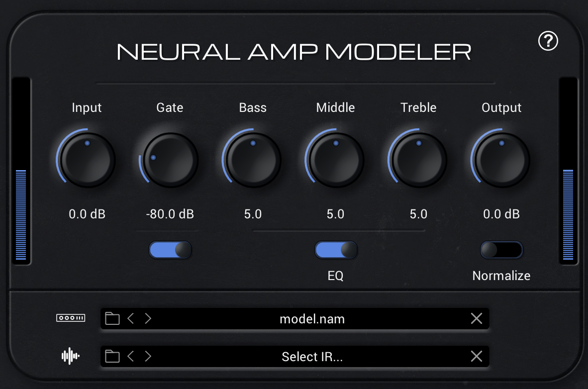Click the amp model icon
The width and height of the screenshot is (588, 389).
70,318
